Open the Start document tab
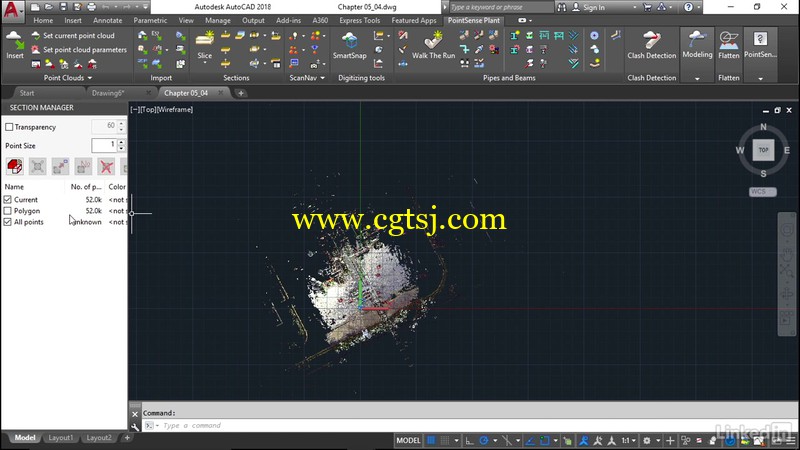Screen dimensions: 800x450 [27, 93]
